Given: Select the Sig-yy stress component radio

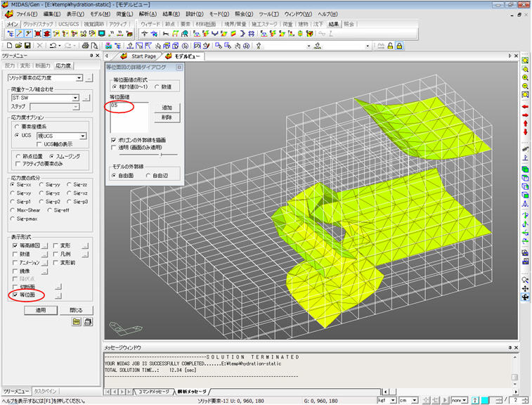Looking at the screenshot, I should [41, 184].
